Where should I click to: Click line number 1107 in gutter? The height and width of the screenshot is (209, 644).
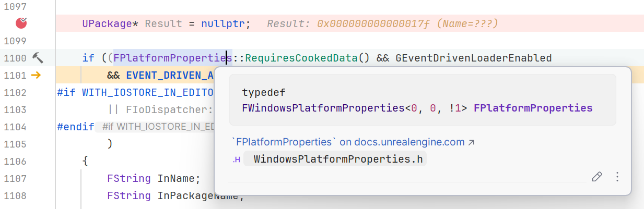pos(15,179)
